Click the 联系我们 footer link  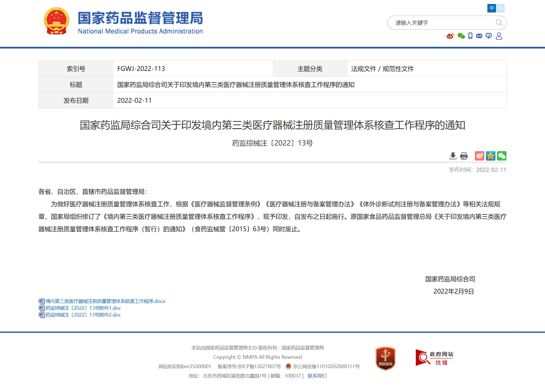(317, 376)
